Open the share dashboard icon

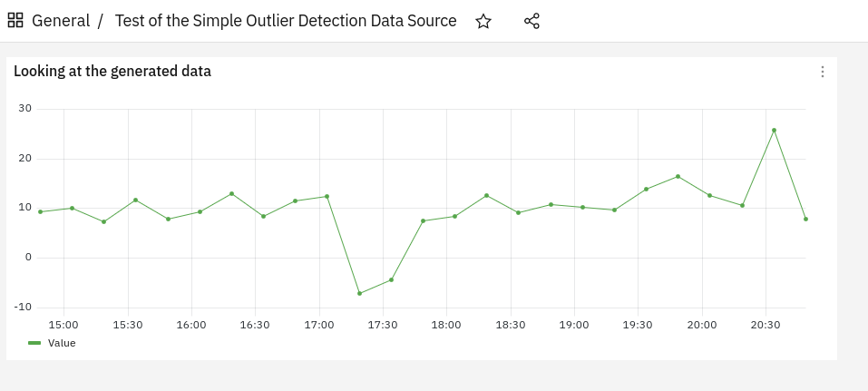(532, 21)
